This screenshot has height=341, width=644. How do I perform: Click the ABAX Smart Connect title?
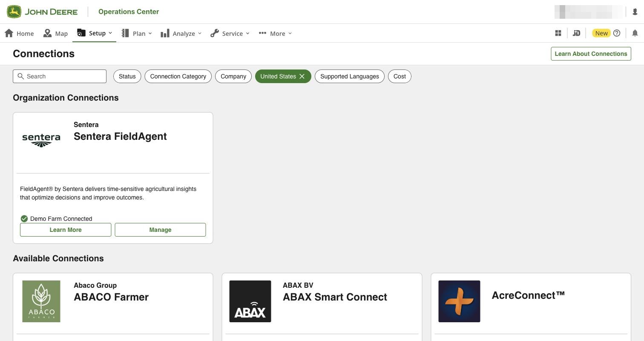[x=335, y=297]
